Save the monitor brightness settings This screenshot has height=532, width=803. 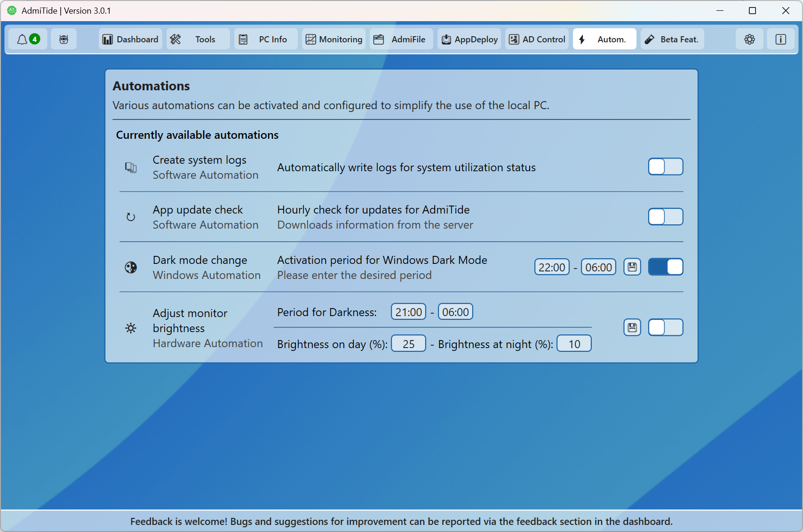click(x=632, y=327)
